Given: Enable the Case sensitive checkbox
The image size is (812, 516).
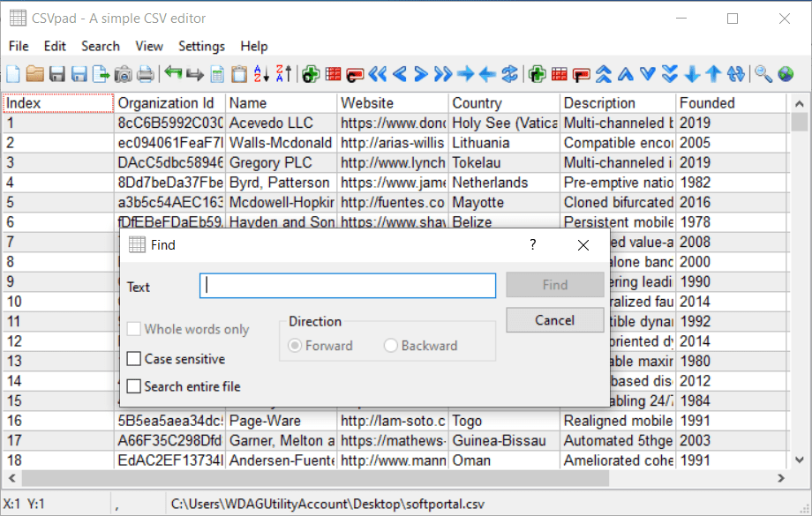Looking at the screenshot, I should point(133,359).
